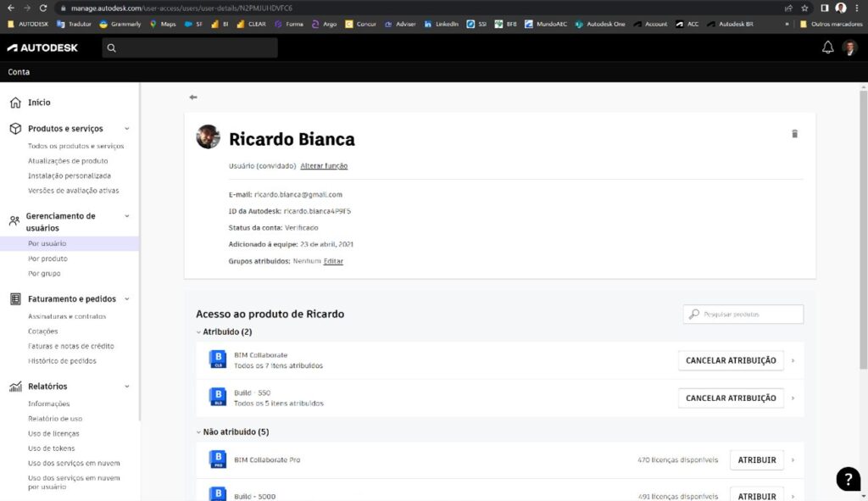Open Faturas e notas de crédito

(71, 346)
